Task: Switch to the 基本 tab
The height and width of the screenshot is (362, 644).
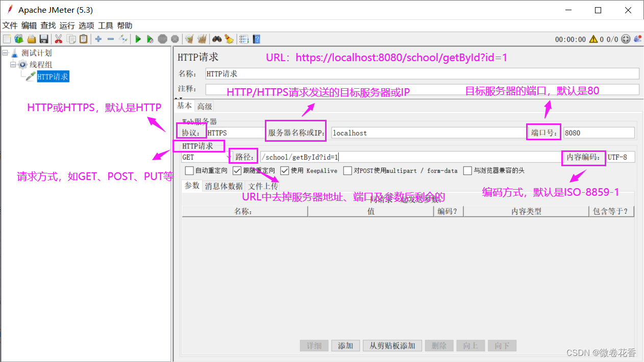Action: [x=185, y=106]
